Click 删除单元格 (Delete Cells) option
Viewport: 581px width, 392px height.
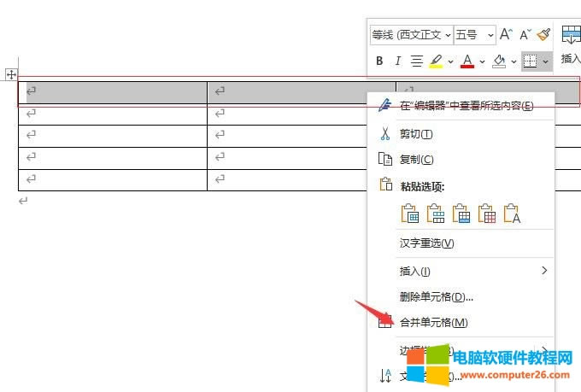tap(436, 297)
